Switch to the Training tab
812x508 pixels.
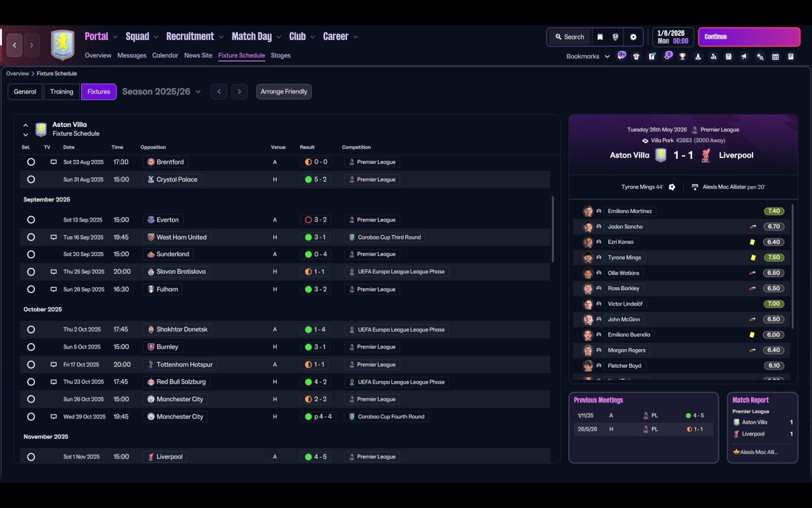tap(62, 91)
